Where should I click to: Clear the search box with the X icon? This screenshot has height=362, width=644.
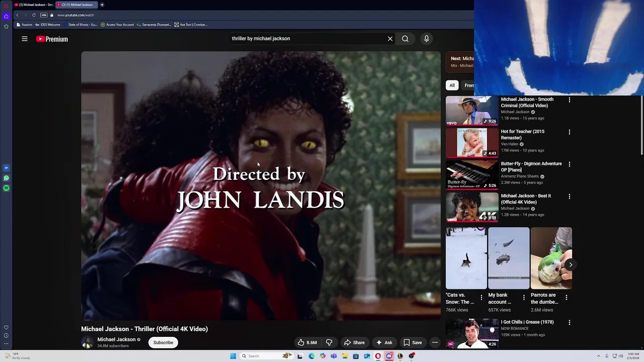(390, 39)
